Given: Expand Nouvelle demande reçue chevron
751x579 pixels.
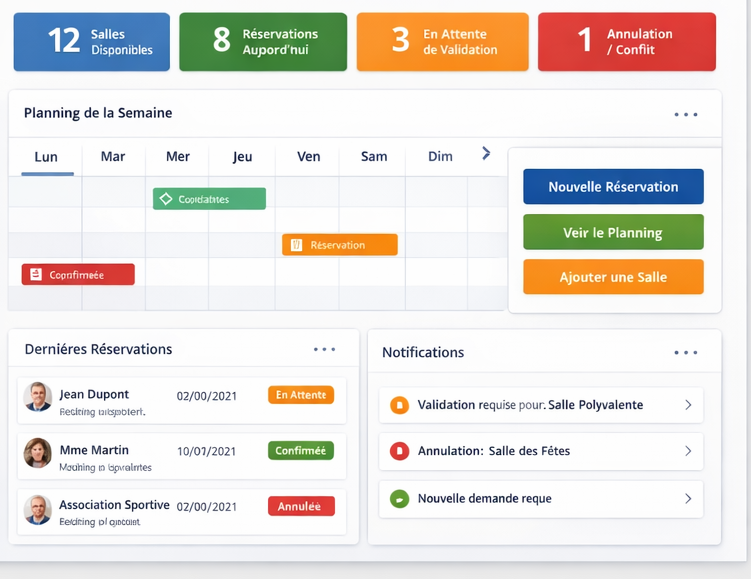Looking at the screenshot, I should 688,498.
